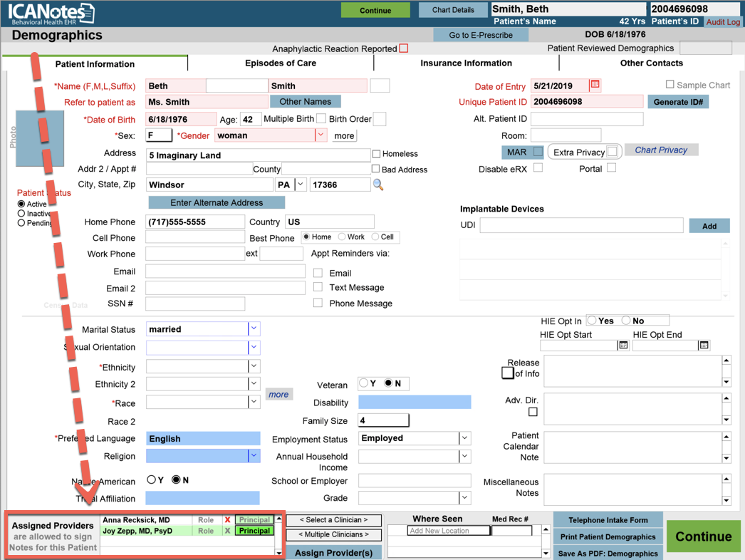Click the patient photo placeholder
The width and height of the screenshot is (745, 560).
[x=40, y=139]
